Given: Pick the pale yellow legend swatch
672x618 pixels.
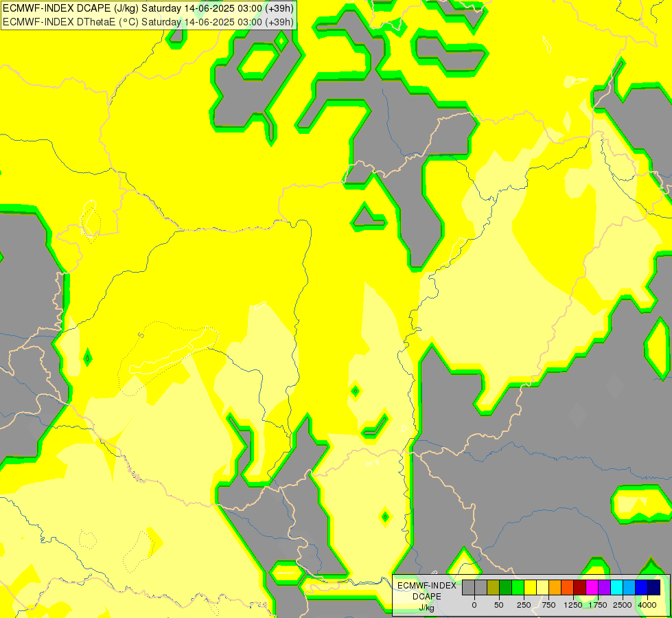Looking at the screenshot, I should [x=542, y=587].
